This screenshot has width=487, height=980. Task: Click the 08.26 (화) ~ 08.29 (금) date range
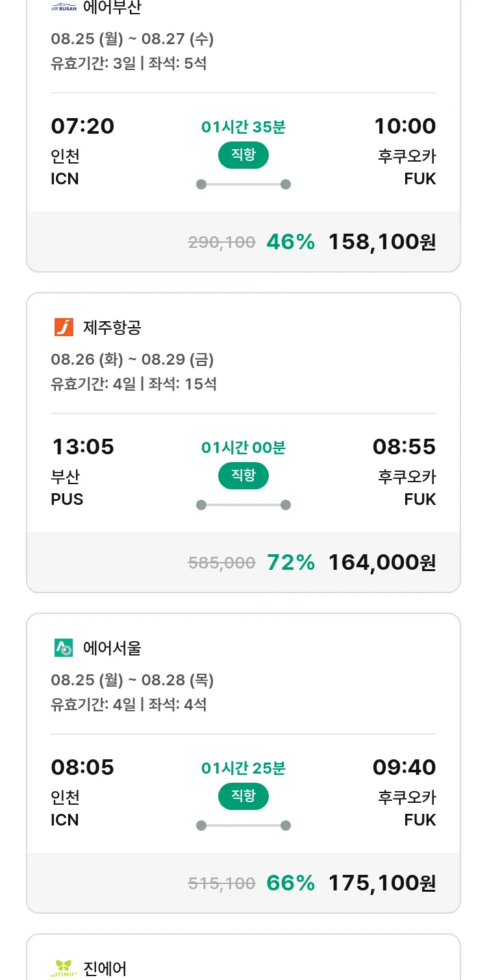coord(132,360)
